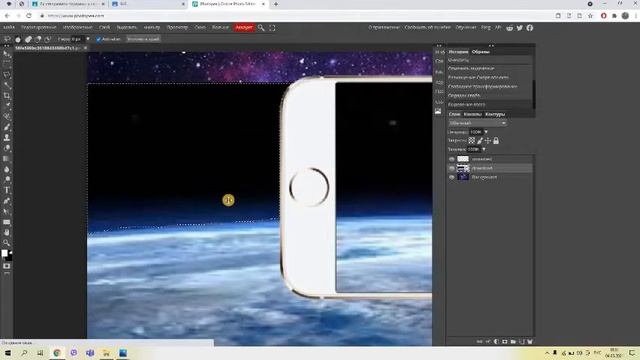
Task: Select the Hand tool
Action: (7, 232)
